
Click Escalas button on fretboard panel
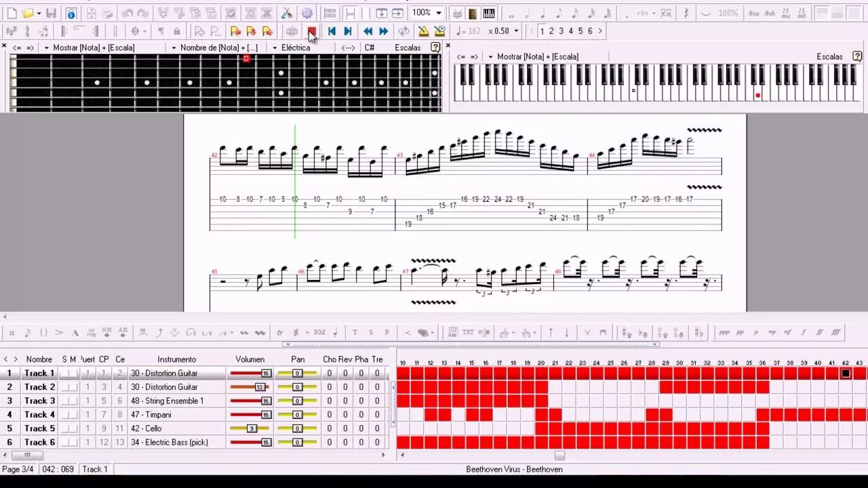(x=408, y=47)
